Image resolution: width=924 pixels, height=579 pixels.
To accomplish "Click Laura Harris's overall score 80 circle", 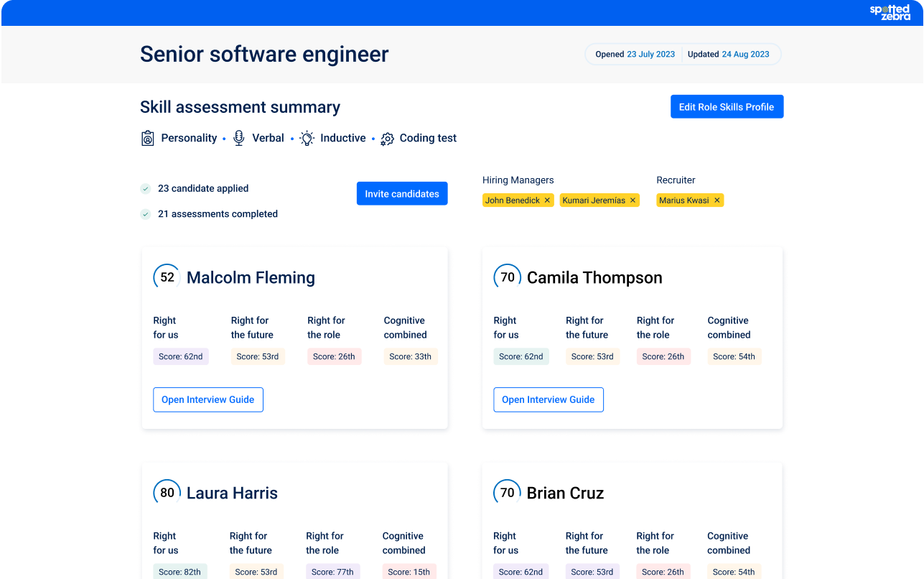I will click(167, 493).
